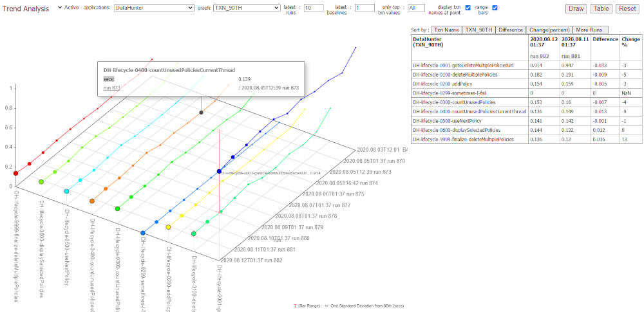Select the DH-lifecycle-0200-addPolicy table row

pos(526,84)
